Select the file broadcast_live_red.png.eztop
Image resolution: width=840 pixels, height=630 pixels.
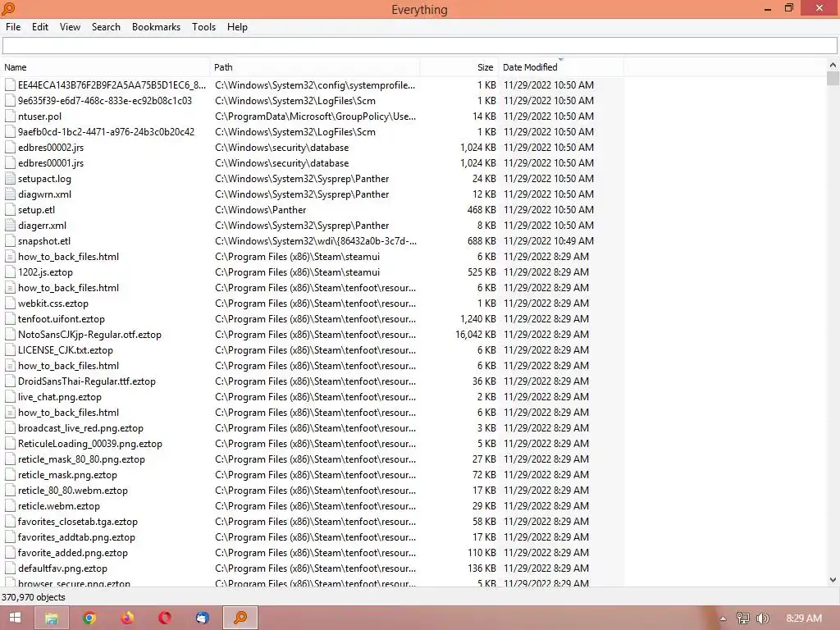[80, 428]
